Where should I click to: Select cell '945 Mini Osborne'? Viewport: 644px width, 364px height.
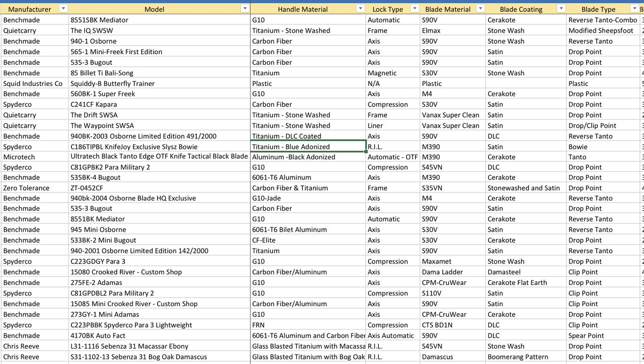coord(159,230)
